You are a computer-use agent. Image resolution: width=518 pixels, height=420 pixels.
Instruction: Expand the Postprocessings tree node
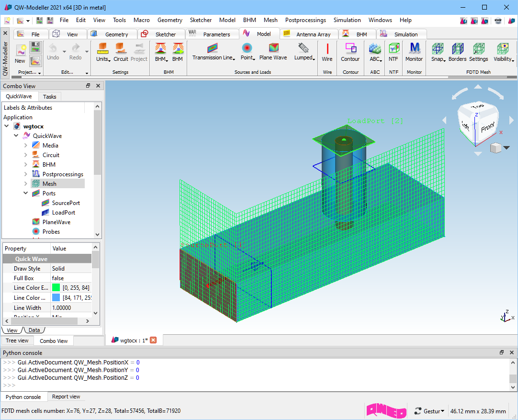[26, 174]
